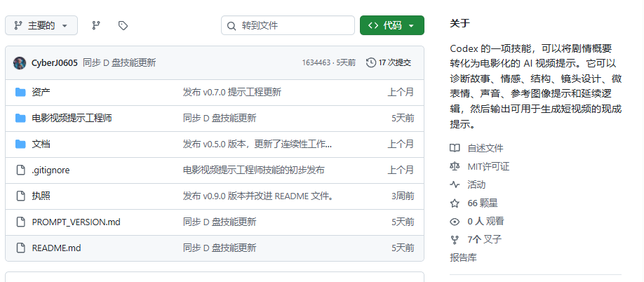644x282 pixels.
Task: Open commit message in README.md row
Action: (x=220, y=248)
